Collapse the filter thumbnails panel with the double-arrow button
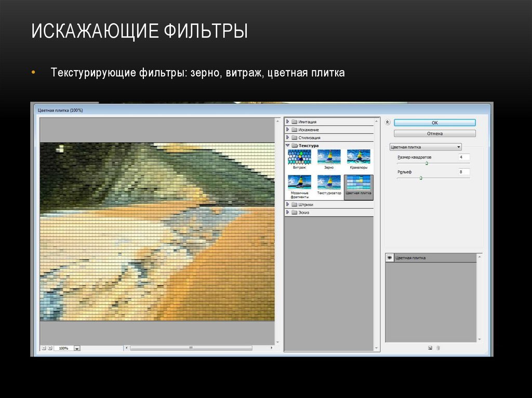Viewport: 532px width, 398px height. pos(387,122)
